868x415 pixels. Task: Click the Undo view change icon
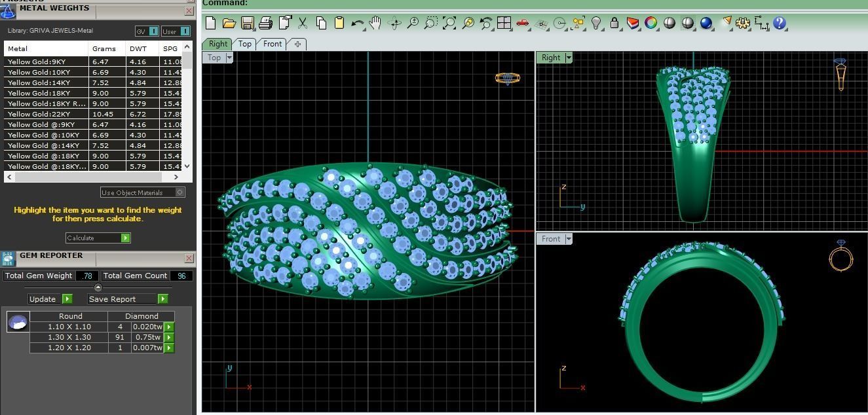pyautogui.click(x=485, y=23)
